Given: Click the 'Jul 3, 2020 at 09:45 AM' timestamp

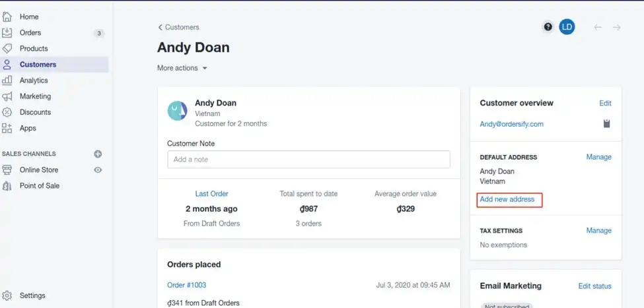Looking at the screenshot, I should 413,285.
